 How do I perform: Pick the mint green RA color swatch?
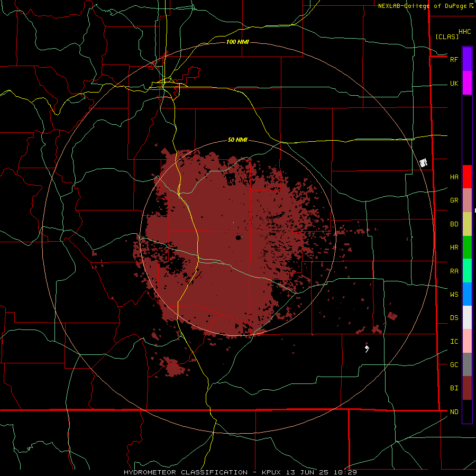pyautogui.click(x=467, y=271)
